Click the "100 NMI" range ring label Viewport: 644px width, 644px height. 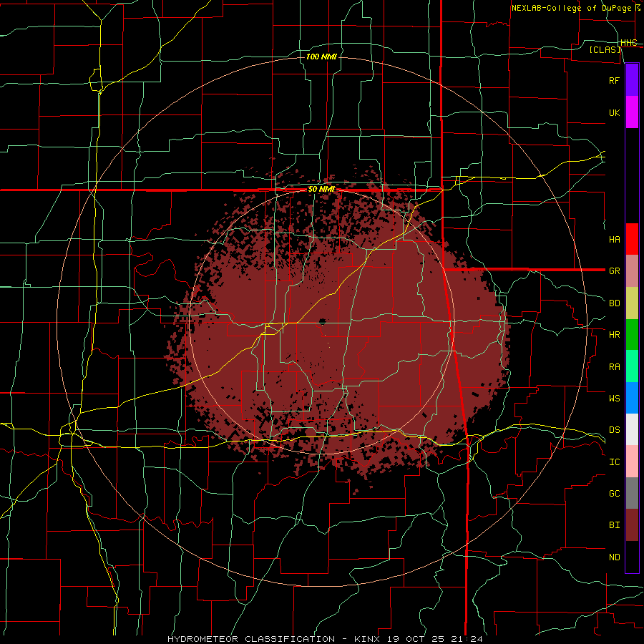pos(321,57)
